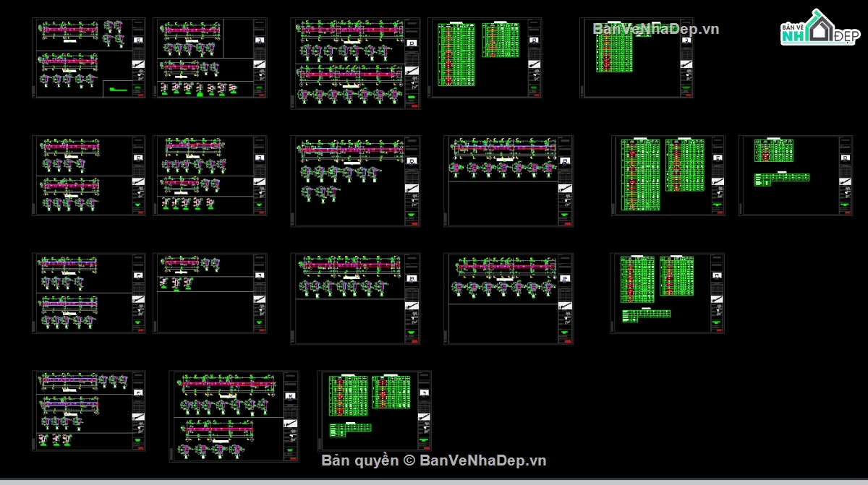Select the first drawing sheet in the bottom row
The height and width of the screenshot is (485, 868).
pyautogui.click(x=89, y=411)
